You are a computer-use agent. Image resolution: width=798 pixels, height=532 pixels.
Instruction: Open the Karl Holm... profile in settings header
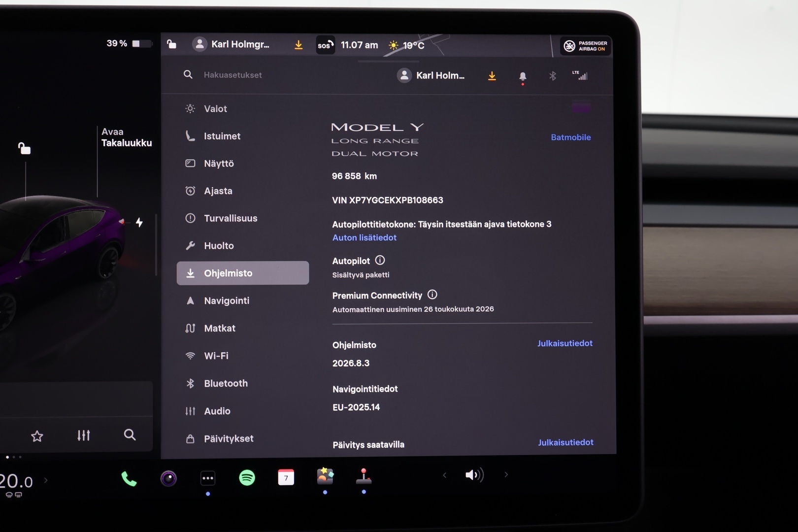pyautogui.click(x=431, y=75)
